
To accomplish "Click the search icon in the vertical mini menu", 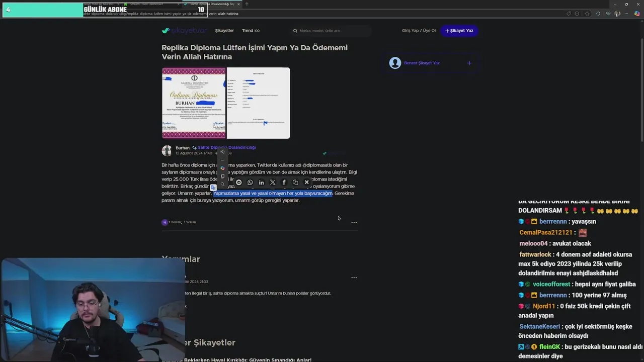I will tap(222, 184).
